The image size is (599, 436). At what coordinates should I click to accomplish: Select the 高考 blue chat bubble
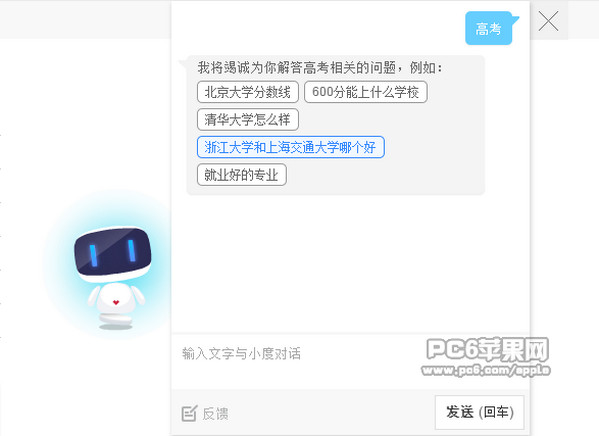click(489, 28)
